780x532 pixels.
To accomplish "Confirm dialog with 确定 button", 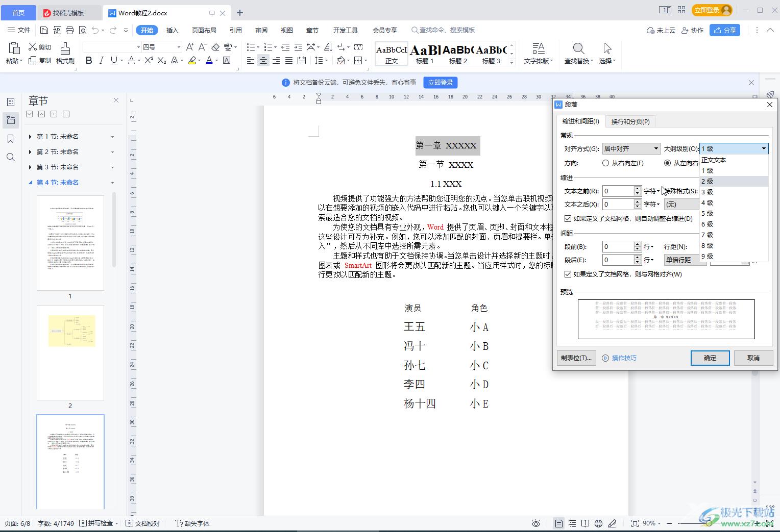I will click(x=710, y=358).
